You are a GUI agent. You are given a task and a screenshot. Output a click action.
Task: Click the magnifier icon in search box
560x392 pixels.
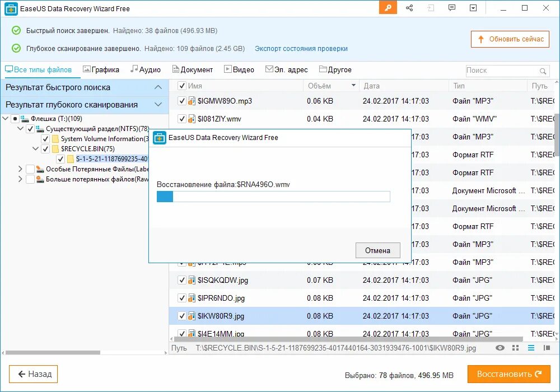(x=543, y=71)
